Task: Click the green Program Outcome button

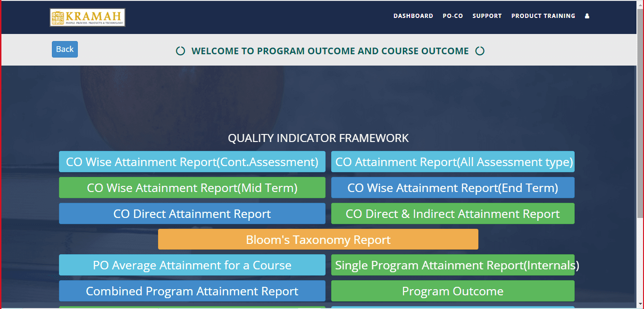Action: pyautogui.click(x=452, y=291)
